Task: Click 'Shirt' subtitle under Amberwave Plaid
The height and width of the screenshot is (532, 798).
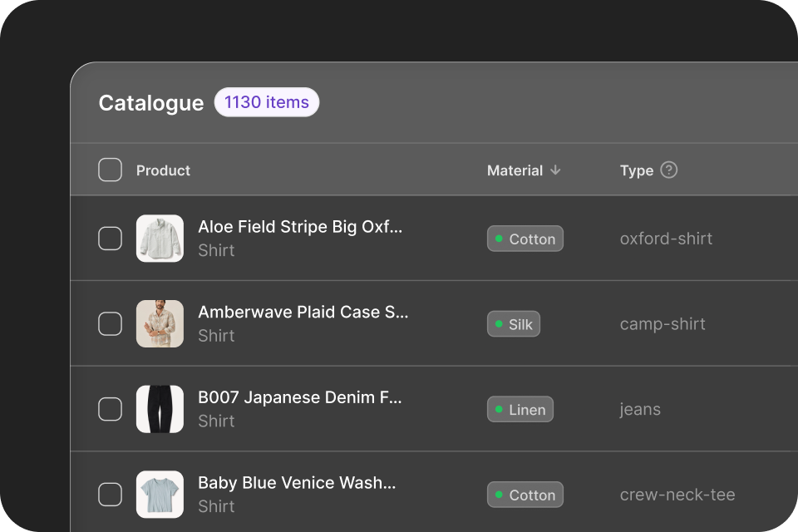Action: (x=216, y=336)
